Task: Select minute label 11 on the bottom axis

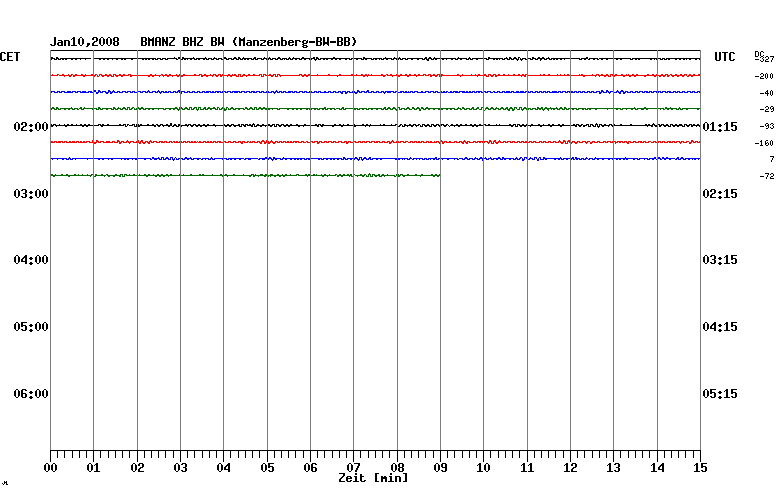Action: point(527,468)
